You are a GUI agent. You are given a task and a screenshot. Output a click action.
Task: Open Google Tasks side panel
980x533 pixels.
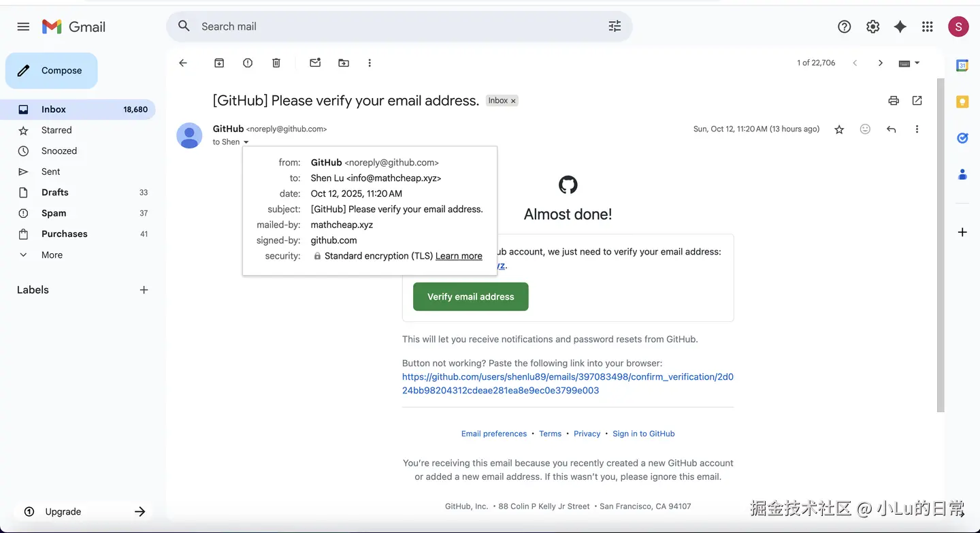[x=962, y=138]
